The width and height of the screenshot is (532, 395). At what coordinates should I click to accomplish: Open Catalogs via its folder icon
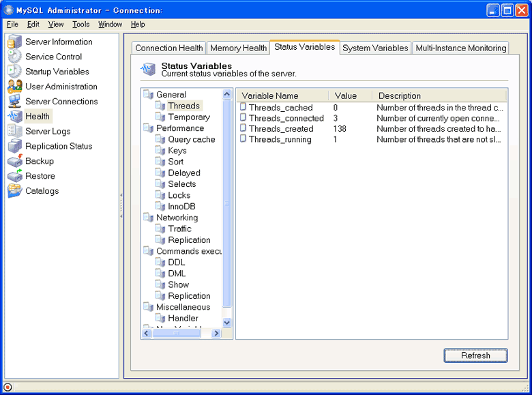tap(14, 191)
